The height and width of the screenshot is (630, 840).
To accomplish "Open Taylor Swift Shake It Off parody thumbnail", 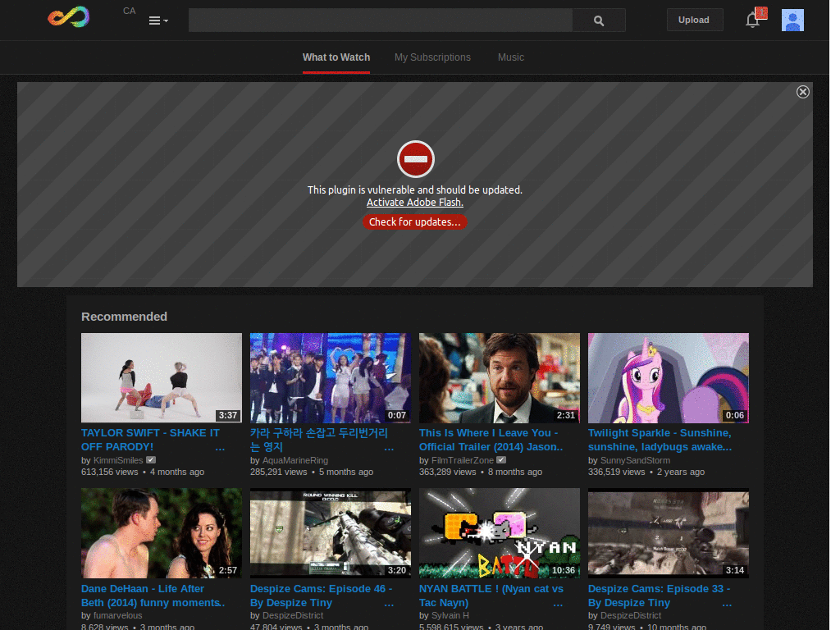I will coord(162,378).
